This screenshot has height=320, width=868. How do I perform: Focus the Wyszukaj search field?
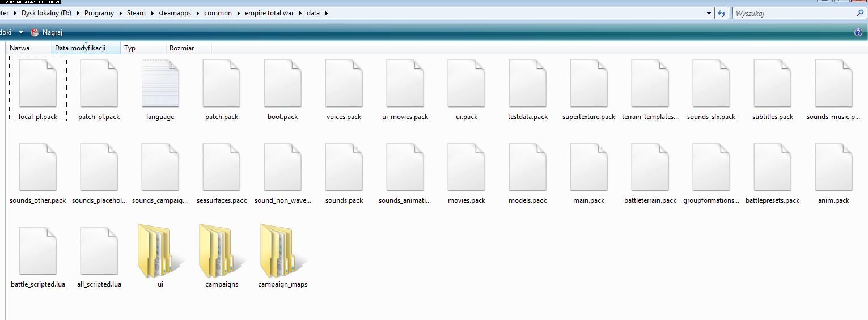pos(794,13)
